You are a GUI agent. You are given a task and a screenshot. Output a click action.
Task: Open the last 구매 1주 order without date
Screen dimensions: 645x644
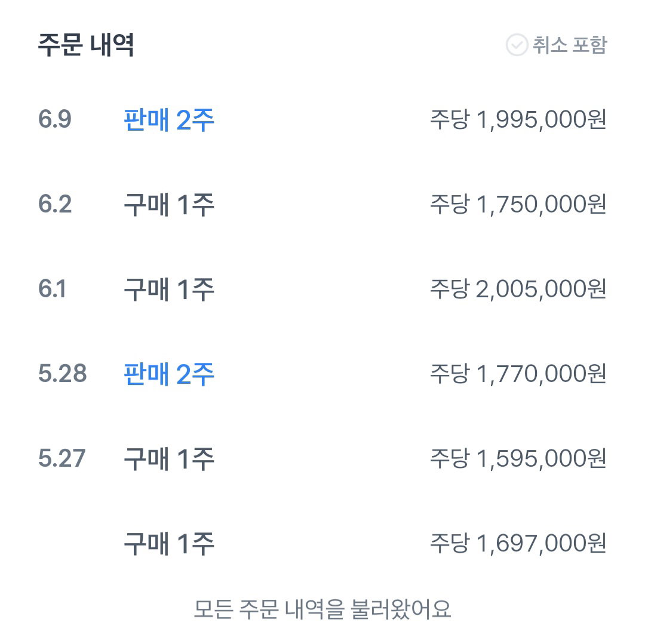pyautogui.click(x=322, y=543)
